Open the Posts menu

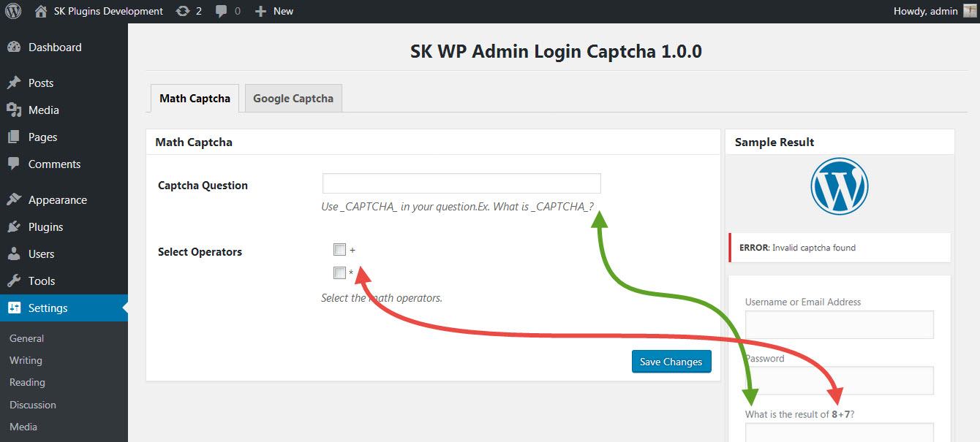pos(64,83)
